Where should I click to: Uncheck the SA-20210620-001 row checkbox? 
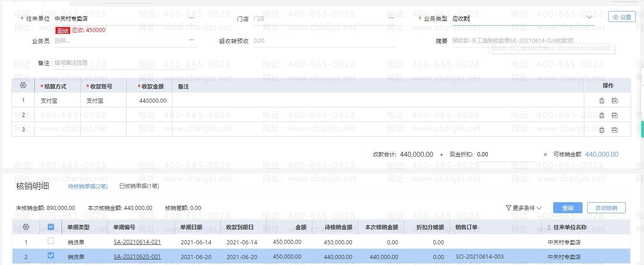click(x=51, y=256)
